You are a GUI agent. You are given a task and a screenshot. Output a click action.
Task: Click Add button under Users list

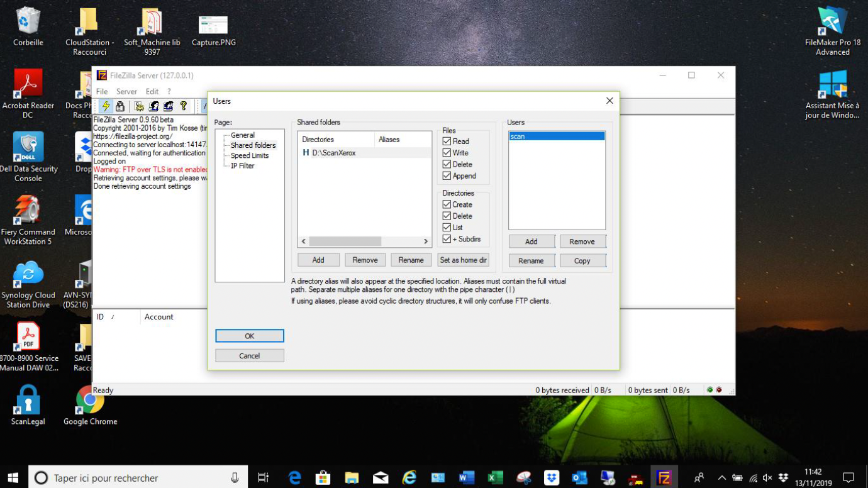[x=531, y=241]
